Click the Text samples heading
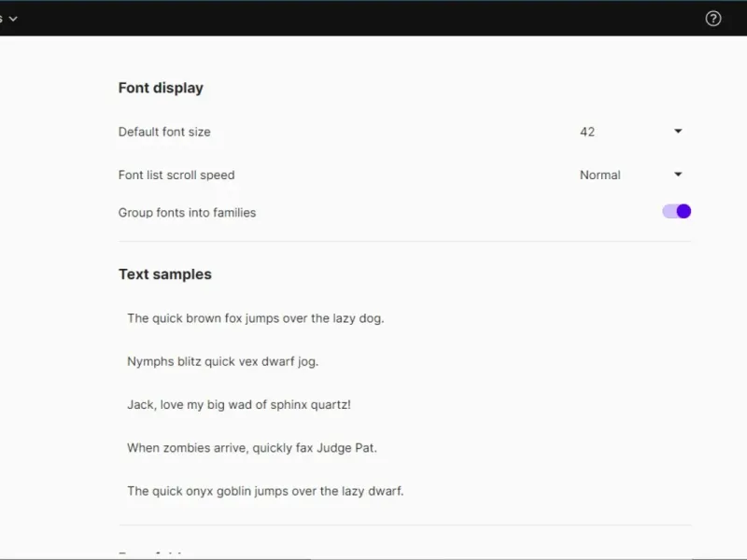This screenshot has width=747, height=560. (x=164, y=274)
